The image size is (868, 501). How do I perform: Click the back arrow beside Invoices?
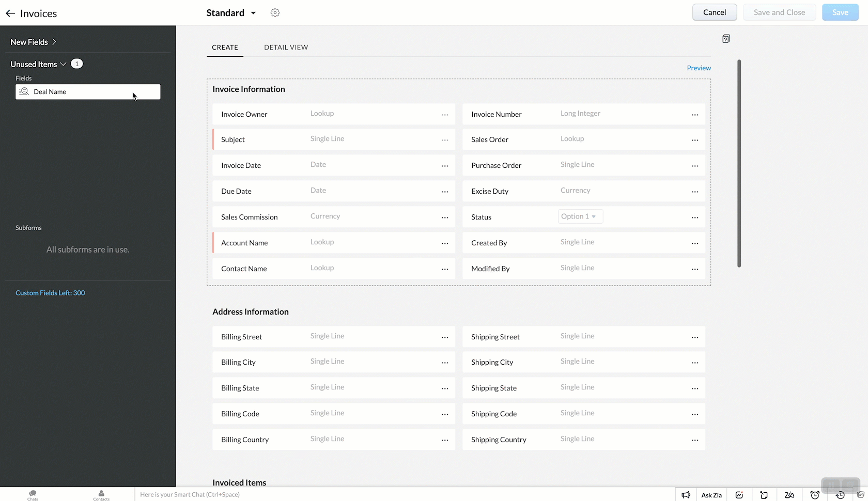pos(10,13)
